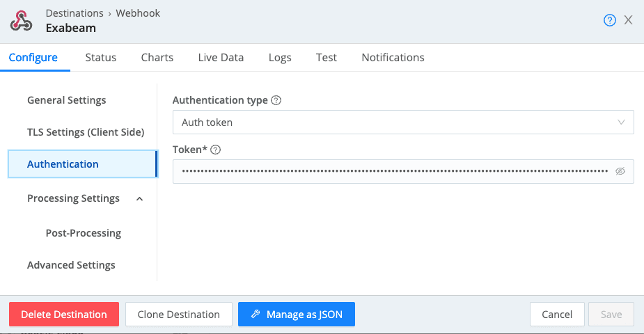Switch to the Status tab

point(100,58)
